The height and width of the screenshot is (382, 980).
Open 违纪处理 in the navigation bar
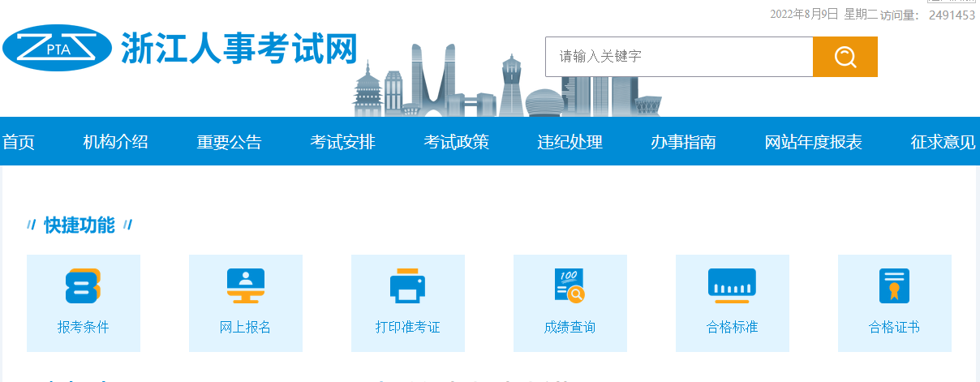pos(570,143)
